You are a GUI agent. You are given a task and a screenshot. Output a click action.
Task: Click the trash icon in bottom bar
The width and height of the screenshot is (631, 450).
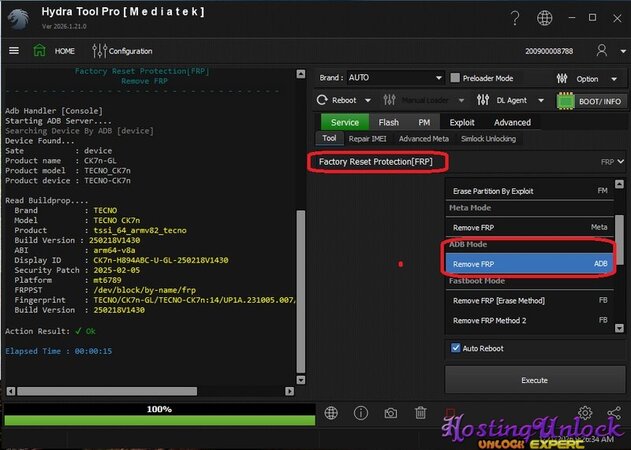420,413
